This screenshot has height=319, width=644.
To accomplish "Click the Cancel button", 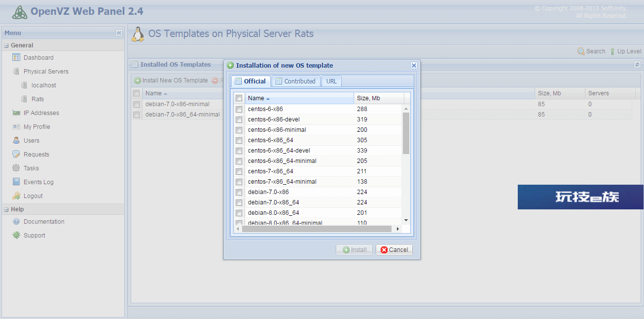I will click(394, 250).
